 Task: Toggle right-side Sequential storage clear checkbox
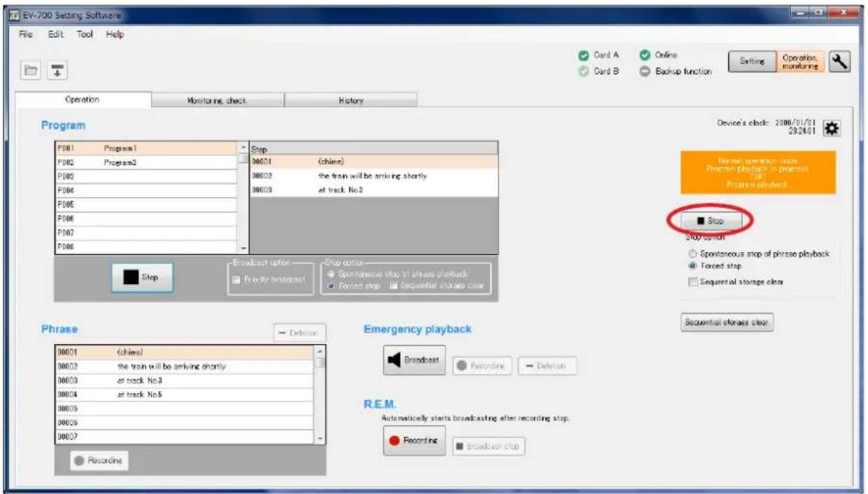(693, 282)
